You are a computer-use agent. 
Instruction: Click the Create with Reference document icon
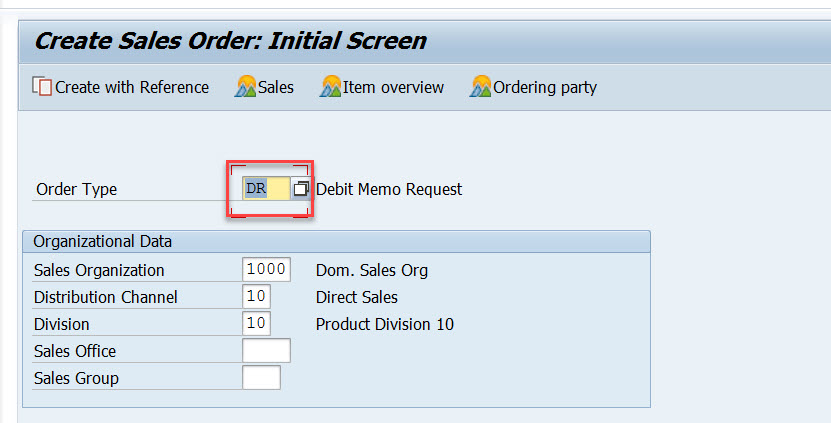(42, 87)
